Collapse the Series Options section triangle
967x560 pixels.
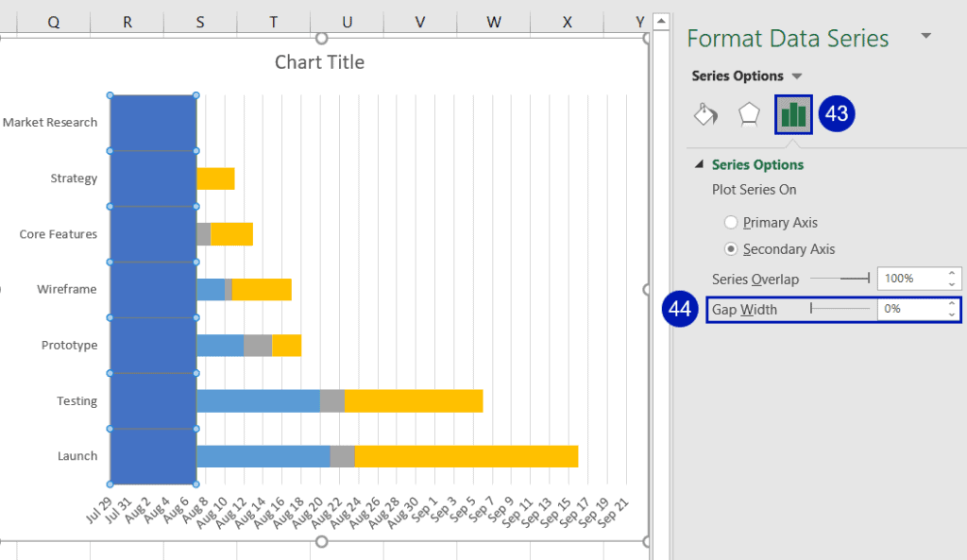pyautogui.click(x=699, y=164)
